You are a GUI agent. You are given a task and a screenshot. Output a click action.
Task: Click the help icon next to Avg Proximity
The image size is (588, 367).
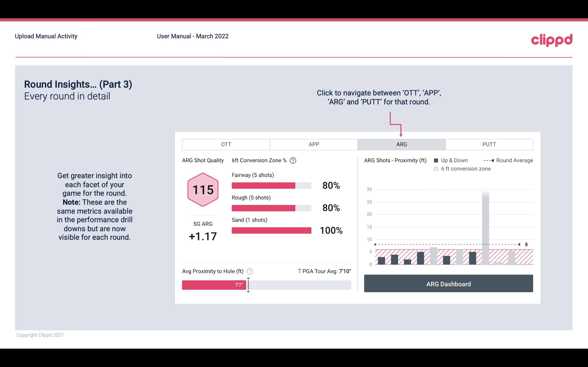click(251, 271)
